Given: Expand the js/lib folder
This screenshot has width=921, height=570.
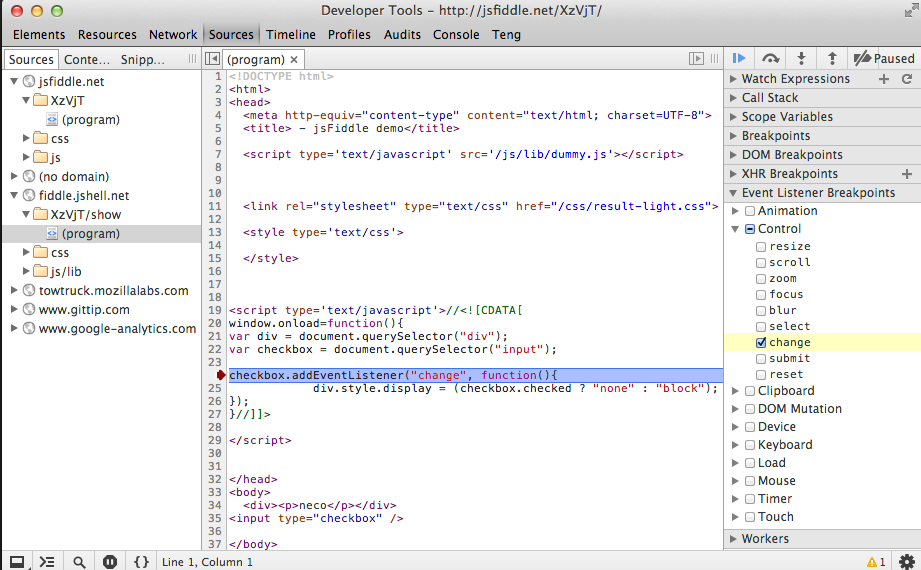Looking at the screenshot, I should click(x=26, y=271).
